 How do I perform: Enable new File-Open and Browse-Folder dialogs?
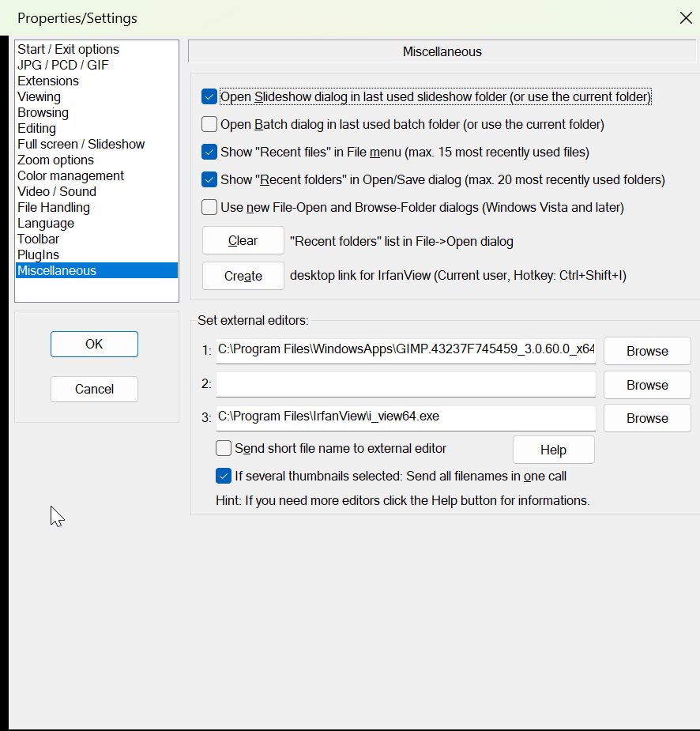coord(209,208)
